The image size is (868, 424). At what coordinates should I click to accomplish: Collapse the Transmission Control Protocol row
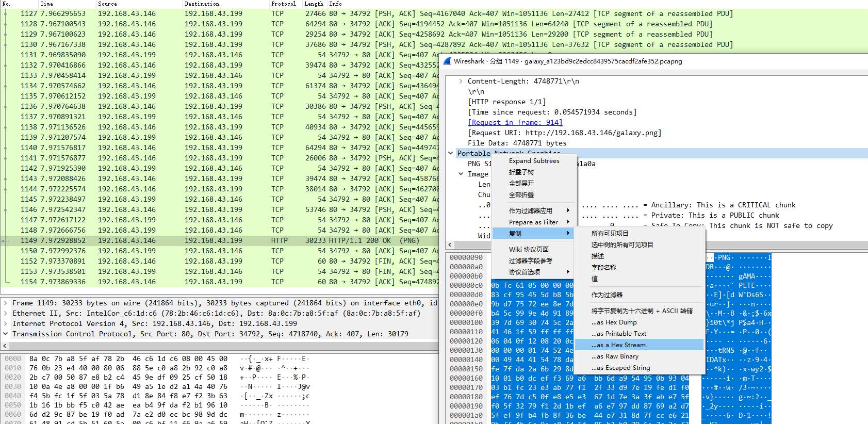(x=6, y=334)
